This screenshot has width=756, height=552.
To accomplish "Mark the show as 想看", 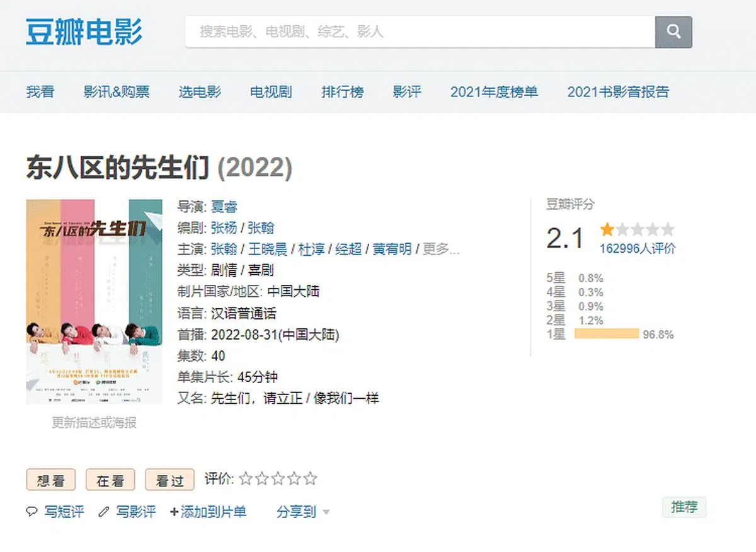I will 50,480.
